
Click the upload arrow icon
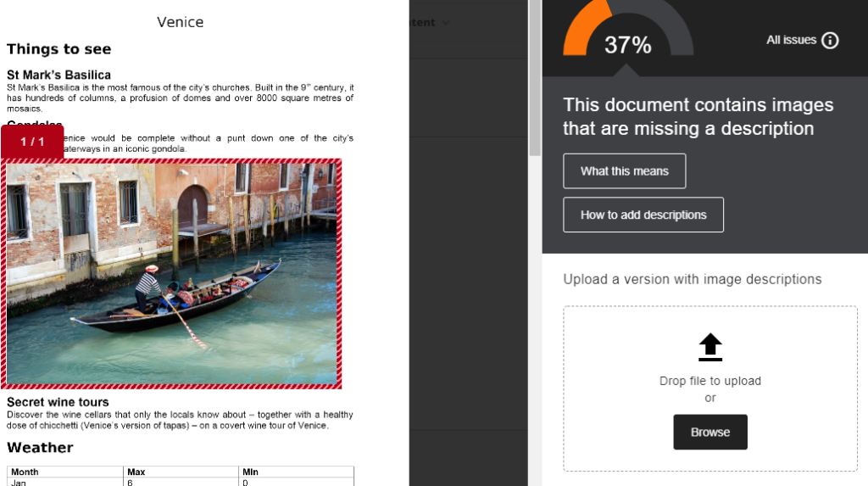[x=710, y=347]
